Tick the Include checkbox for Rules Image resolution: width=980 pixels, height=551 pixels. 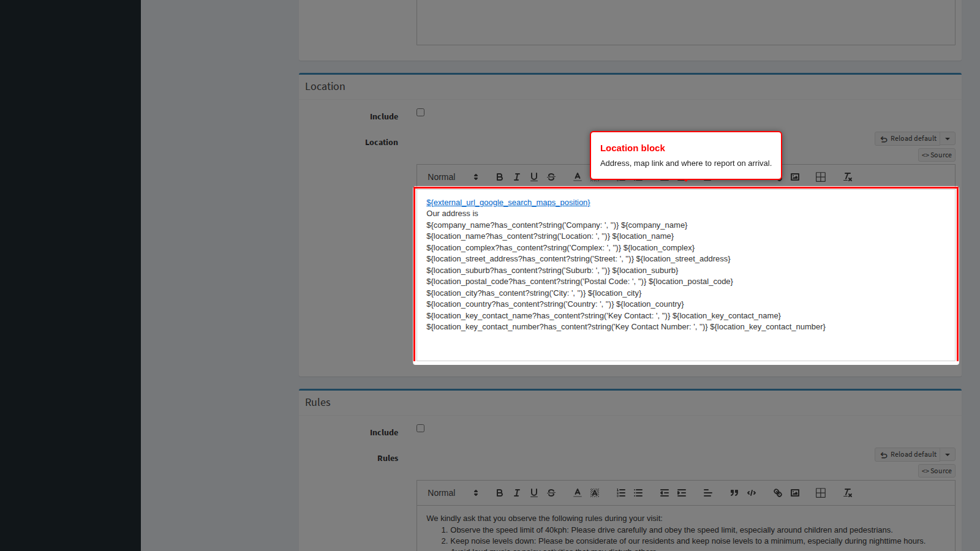click(420, 429)
